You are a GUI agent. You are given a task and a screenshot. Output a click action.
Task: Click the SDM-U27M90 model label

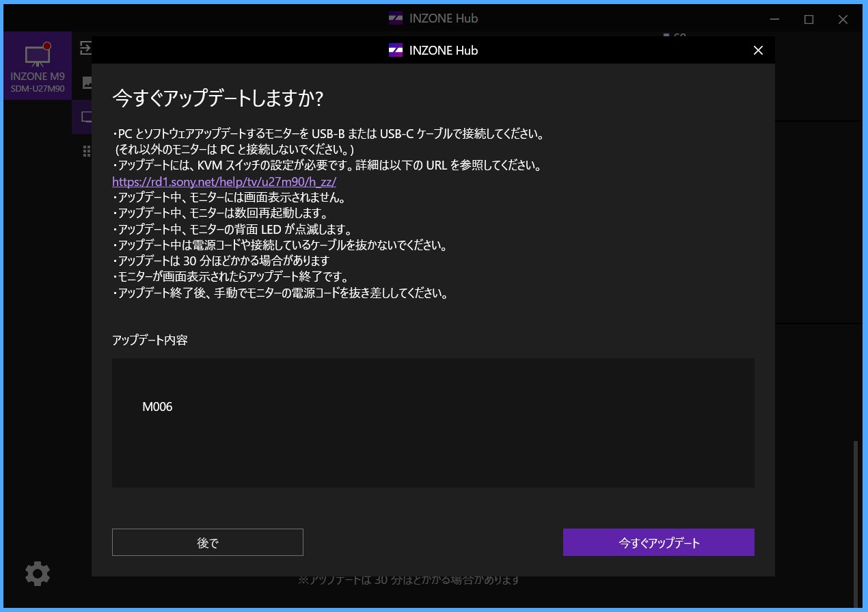pyautogui.click(x=38, y=89)
